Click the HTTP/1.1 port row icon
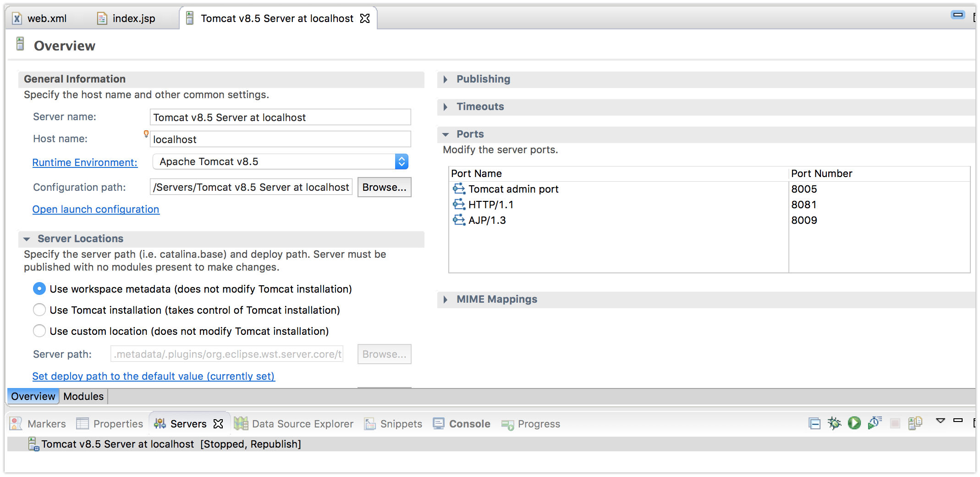Image resolution: width=980 pixels, height=477 pixels. click(459, 205)
